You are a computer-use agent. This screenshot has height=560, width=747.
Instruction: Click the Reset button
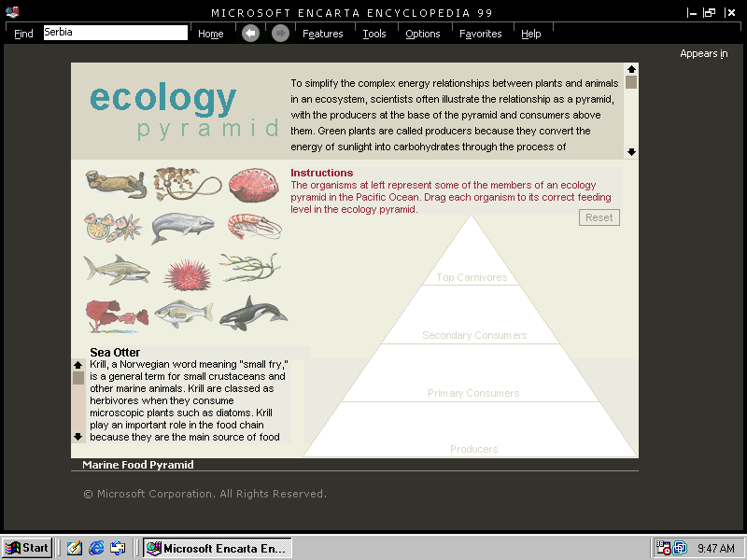click(x=599, y=217)
